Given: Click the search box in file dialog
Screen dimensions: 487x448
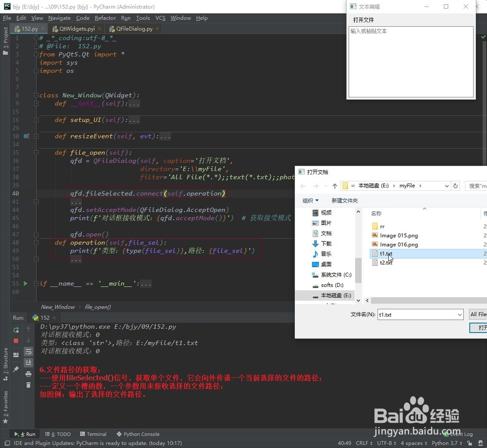Looking at the screenshot, I should click(x=476, y=186).
